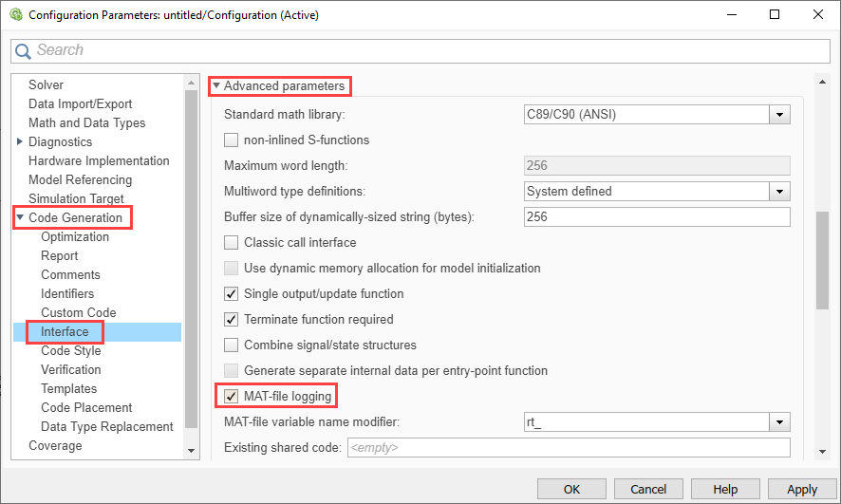Uncheck Single output/update function
This screenshot has height=504, width=841.
(232, 294)
